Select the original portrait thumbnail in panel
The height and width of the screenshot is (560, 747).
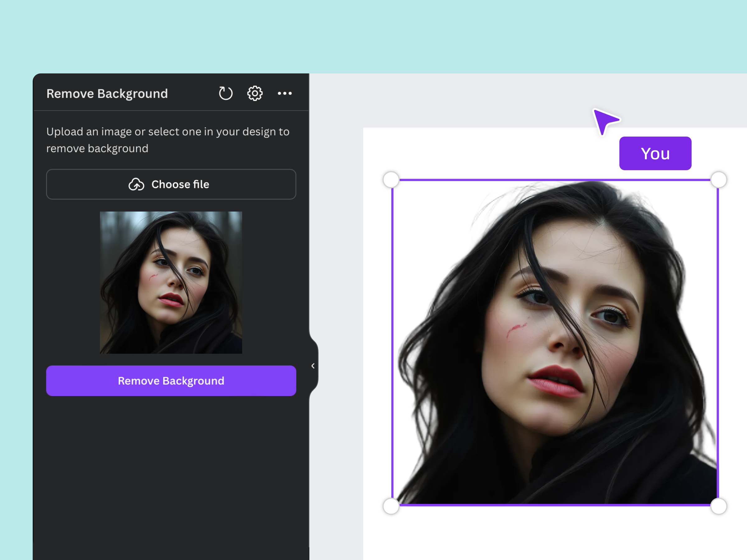coord(171,282)
